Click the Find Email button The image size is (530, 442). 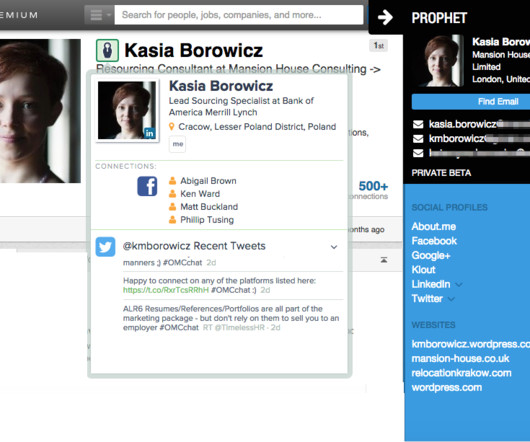point(471,101)
